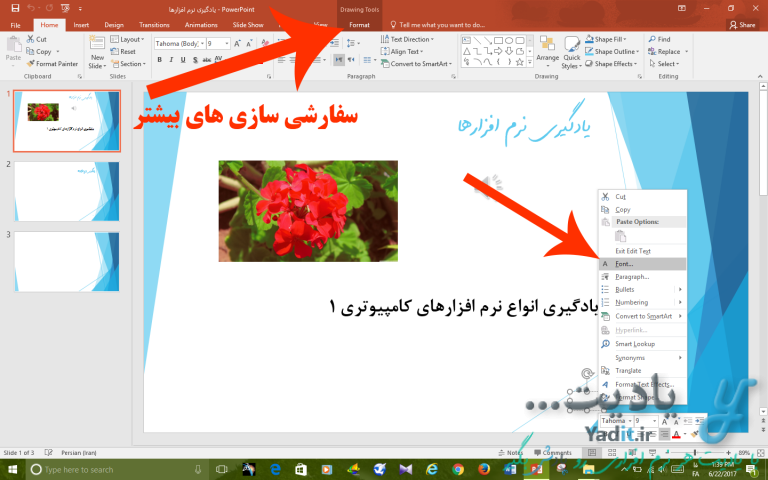Screen dimensions: 768x480
Task: Open the Drawing Tools Format tab
Action: tap(359, 25)
